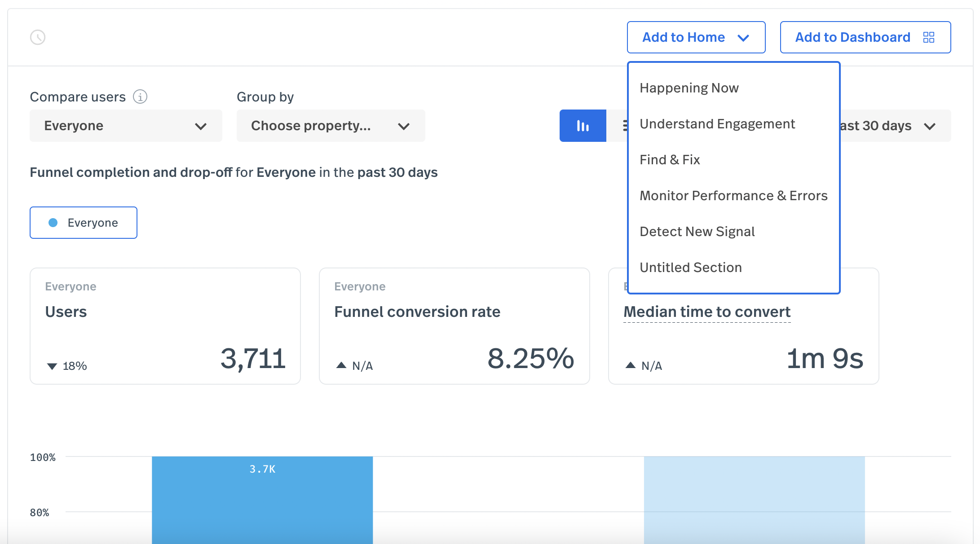Click the Add to Home chevron
This screenshot has height=544, width=980.
(743, 38)
